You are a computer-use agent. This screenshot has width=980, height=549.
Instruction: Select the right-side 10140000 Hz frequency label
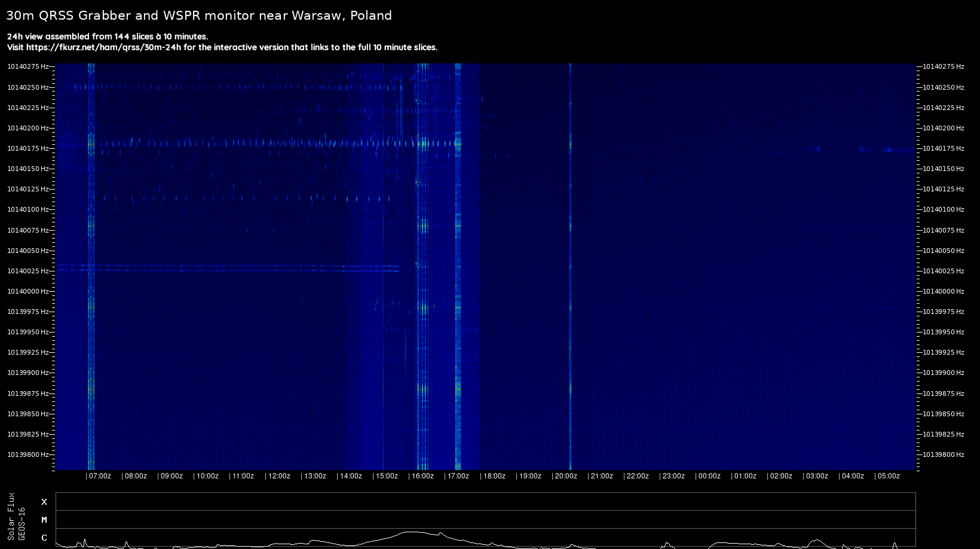(944, 291)
